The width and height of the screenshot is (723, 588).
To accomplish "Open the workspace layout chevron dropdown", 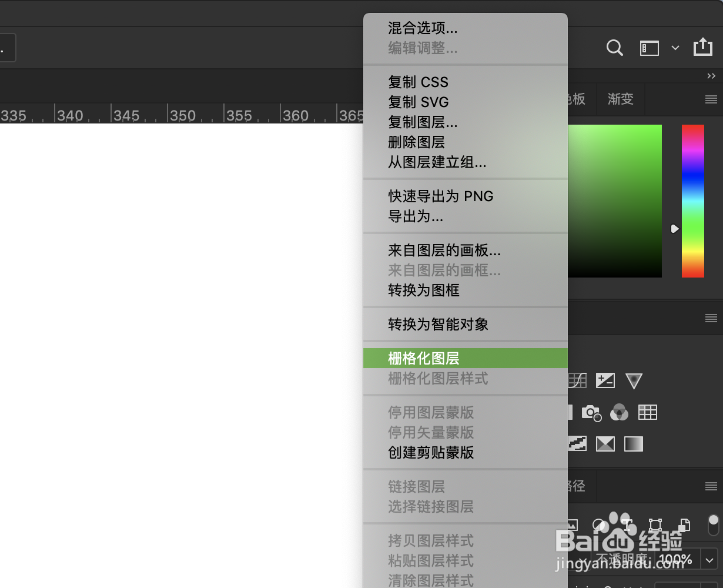I will click(x=675, y=48).
